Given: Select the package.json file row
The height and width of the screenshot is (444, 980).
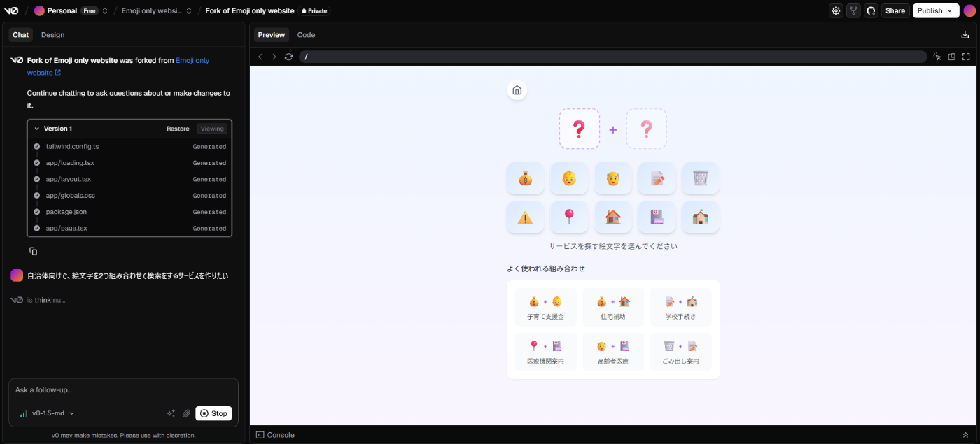Looking at the screenshot, I should [x=129, y=212].
